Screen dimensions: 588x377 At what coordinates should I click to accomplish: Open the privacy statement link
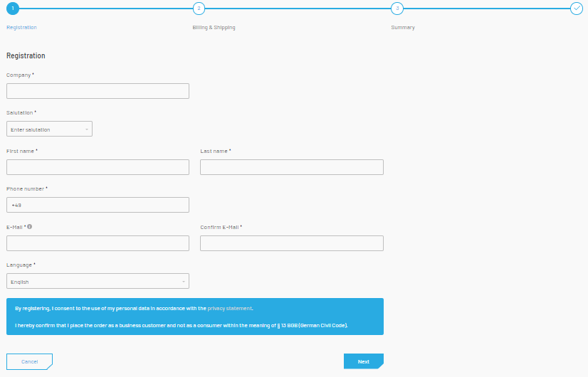229,309
